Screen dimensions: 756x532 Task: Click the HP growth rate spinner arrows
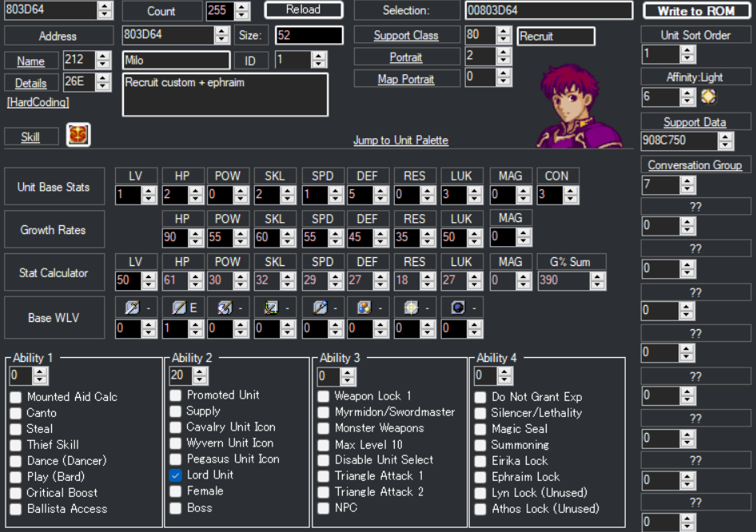pos(196,236)
